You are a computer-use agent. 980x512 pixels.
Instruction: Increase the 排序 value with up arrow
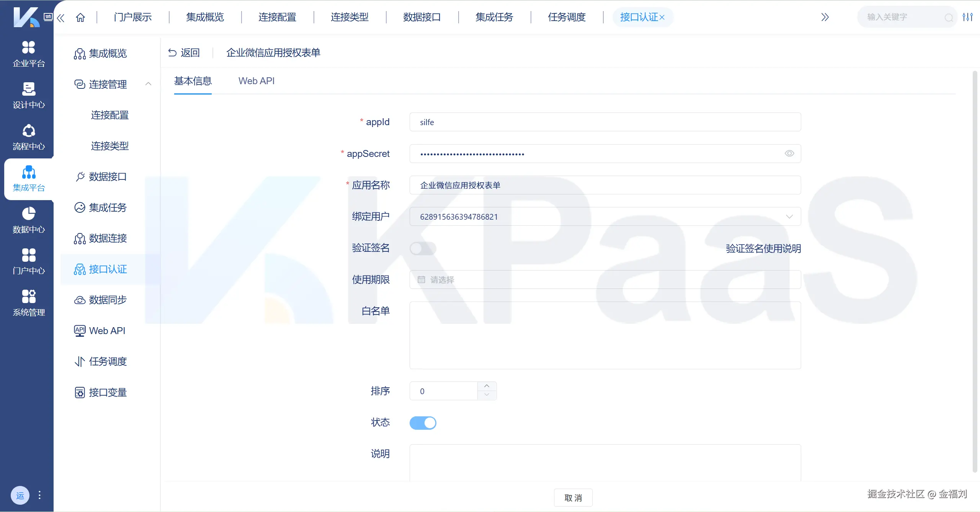point(487,386)
